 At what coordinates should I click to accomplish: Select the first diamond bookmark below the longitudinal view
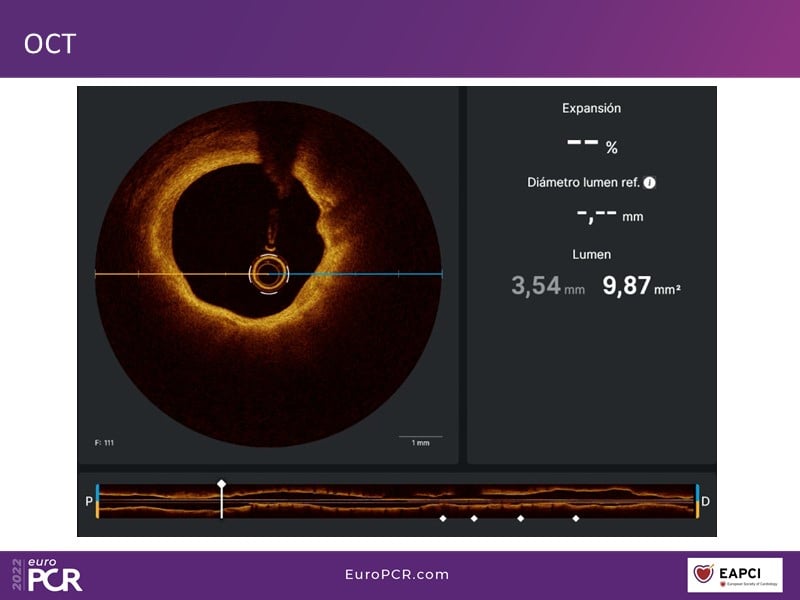[x=443, y=519]
